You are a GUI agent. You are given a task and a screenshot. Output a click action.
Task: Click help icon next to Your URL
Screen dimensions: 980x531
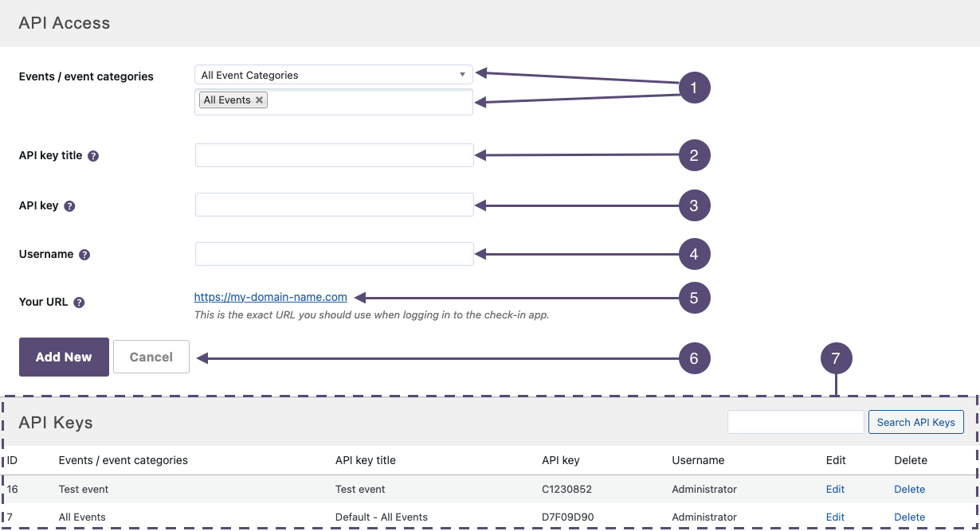pyautogui.click(x=79, y=303)
